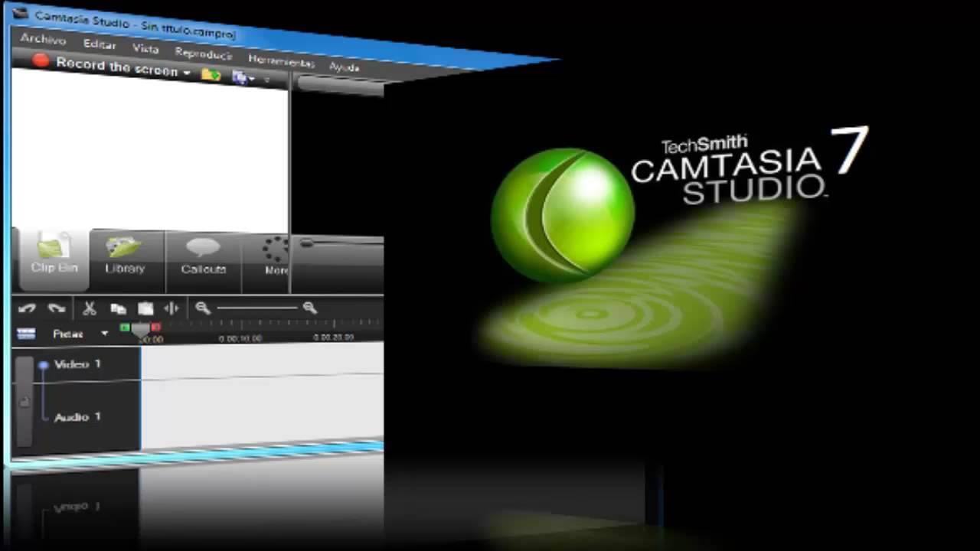980x551 pixels.
Task: Click the Import media folder icon
Action: [211, 74]
